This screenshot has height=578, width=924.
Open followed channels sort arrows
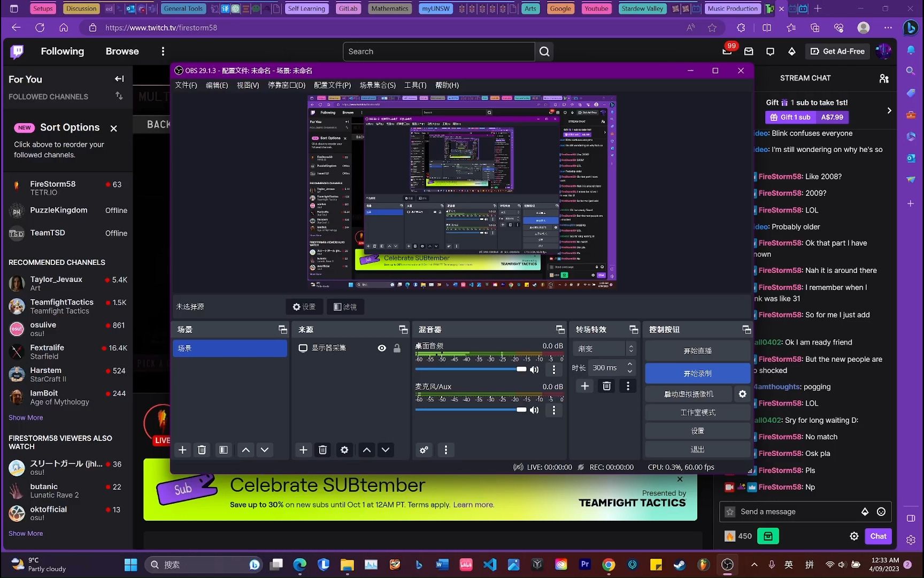pos(119,96)
